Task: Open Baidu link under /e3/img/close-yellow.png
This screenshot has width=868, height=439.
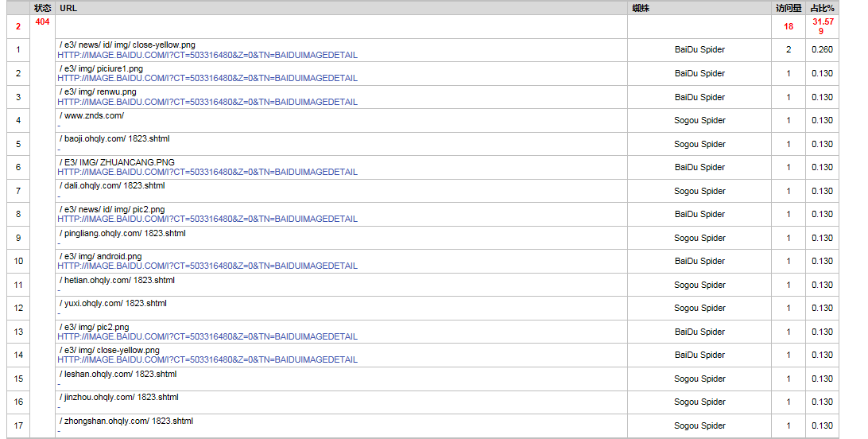Action: pos(207,359)
